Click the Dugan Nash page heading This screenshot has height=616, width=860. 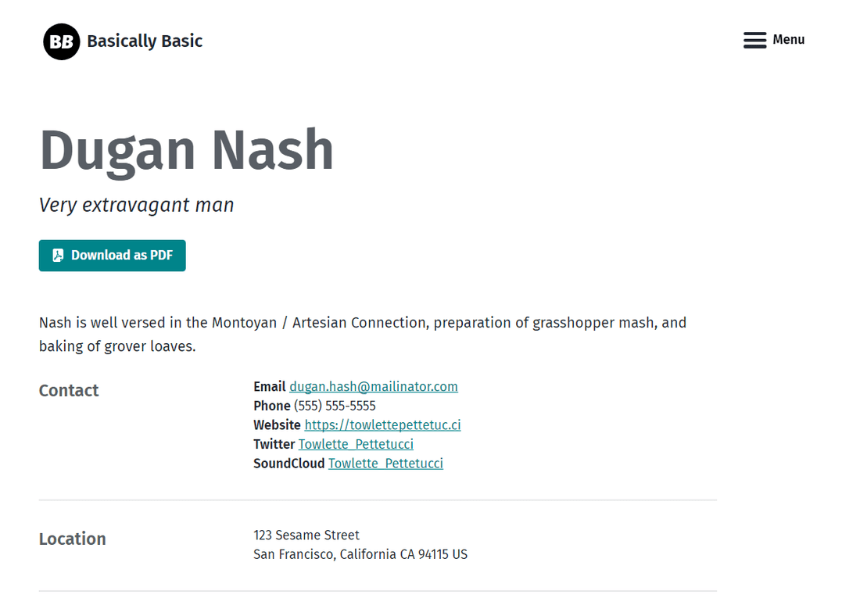coord(186,150)
